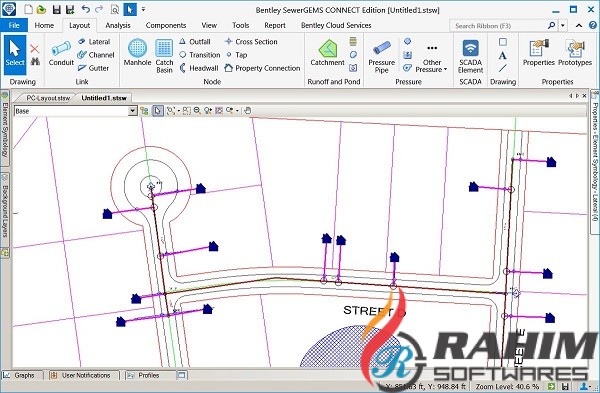Image resolution: width=600 pixels, height=393 pixels.
Task: Undo the last action
Action: [x=86, y=9]
